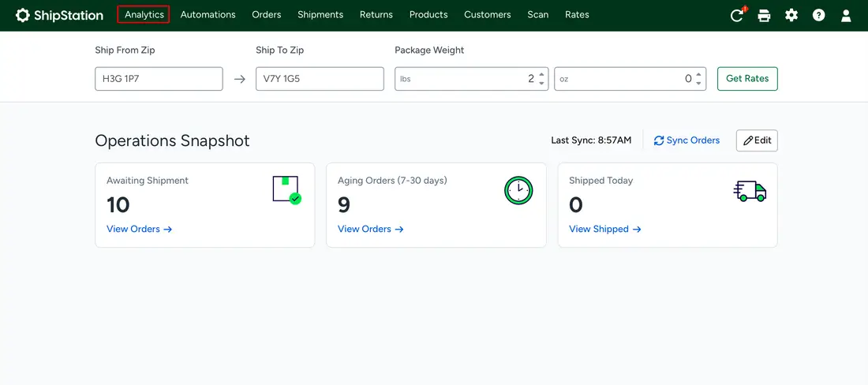The width and height of the screenshot is (868, 385).
Task: Click the Operations Snapshot heading
Action: tap(172, 140)
